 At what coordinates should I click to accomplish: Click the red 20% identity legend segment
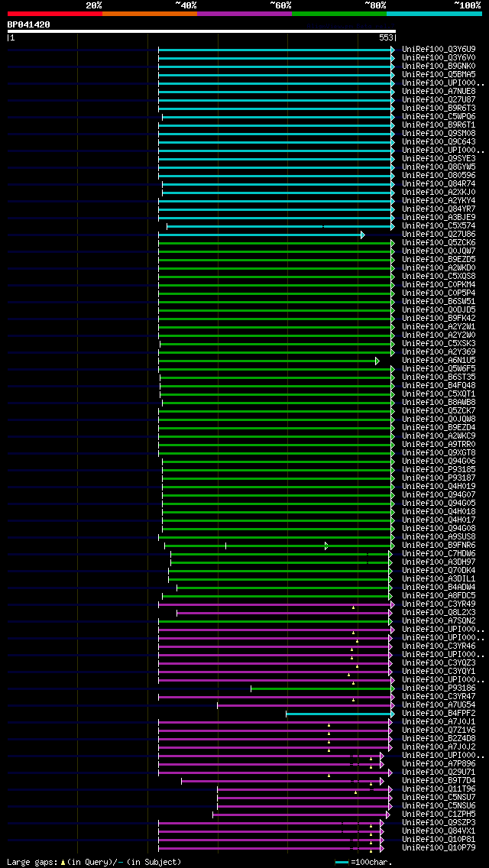point(55,13)
